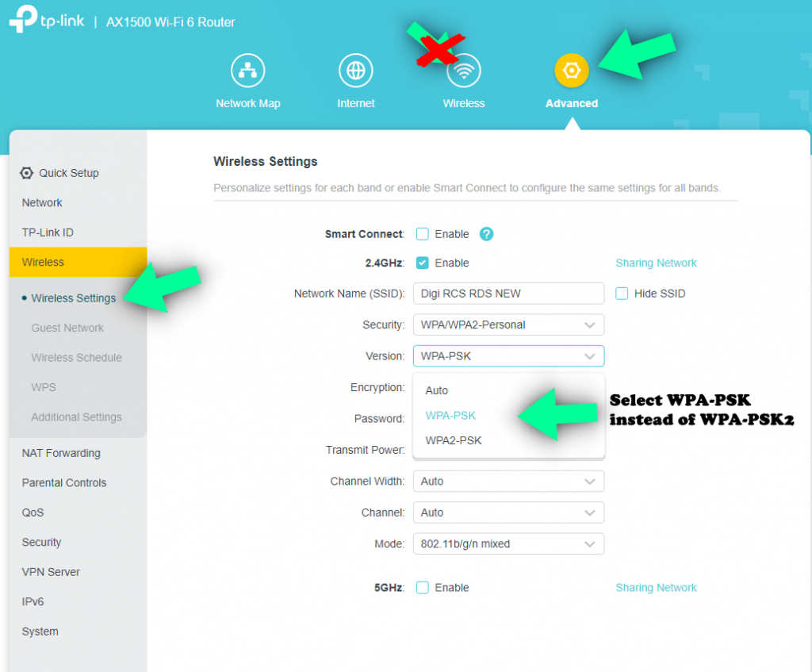
Task: Click the Sharing Network link for 2.4GHz
Action: 656,263
